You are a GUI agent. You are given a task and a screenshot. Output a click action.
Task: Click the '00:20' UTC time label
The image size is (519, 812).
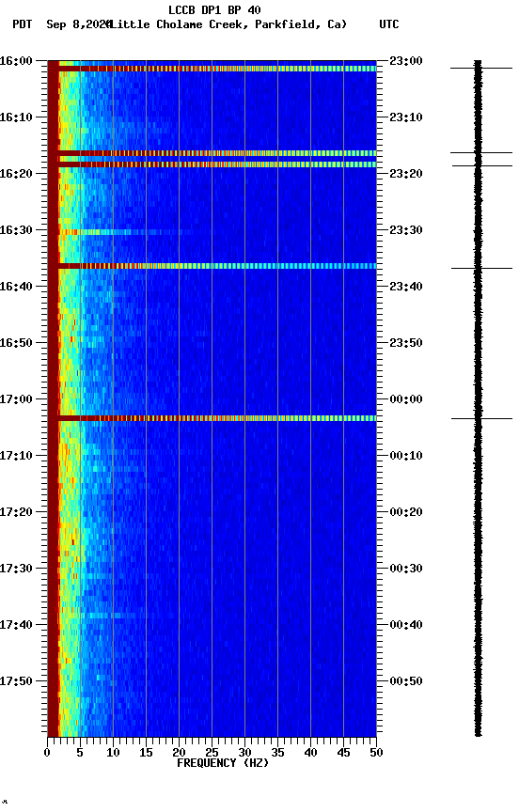[x=406, y=512]
